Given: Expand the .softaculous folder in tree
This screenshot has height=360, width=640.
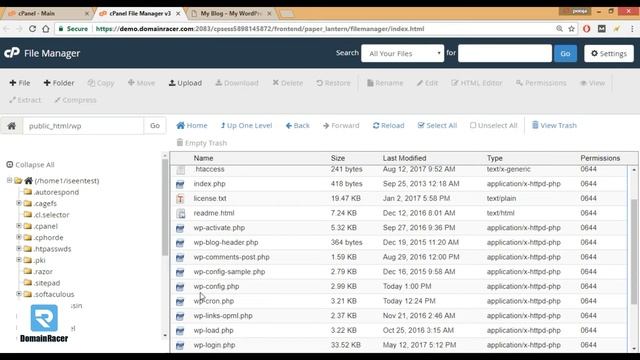Looking at the screenshot, I should point(19,293).
